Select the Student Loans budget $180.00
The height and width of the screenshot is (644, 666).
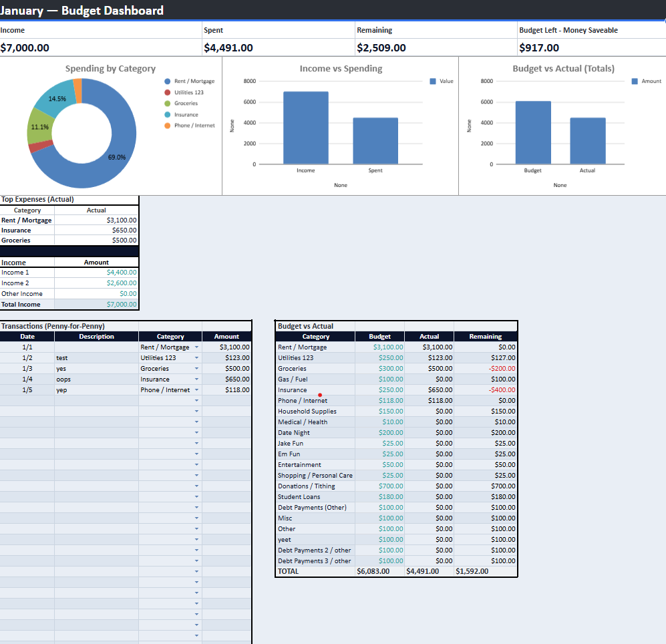pyautogui.click(x=379, y=496)
